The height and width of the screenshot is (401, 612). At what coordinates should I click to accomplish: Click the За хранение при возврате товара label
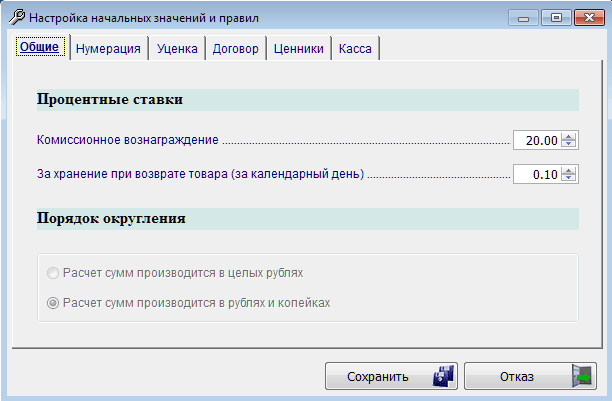200,174
